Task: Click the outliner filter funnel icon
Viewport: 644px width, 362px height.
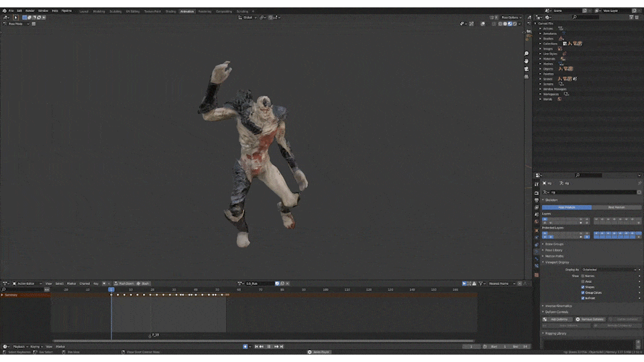Action: (632, 17)
